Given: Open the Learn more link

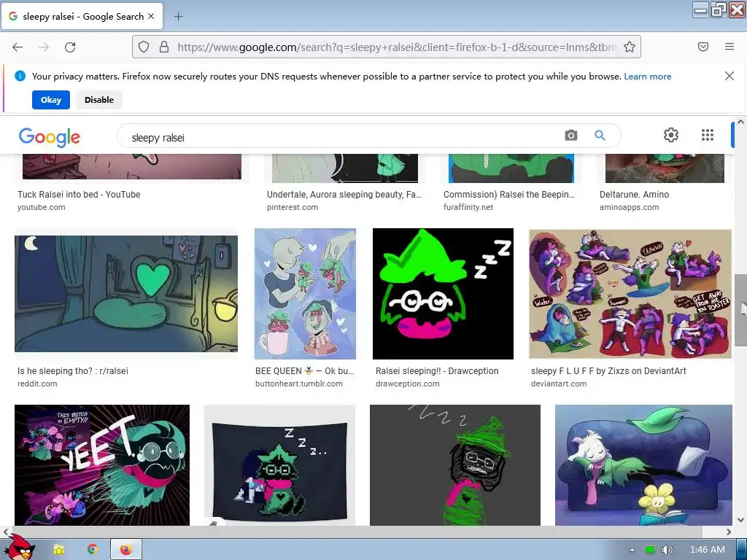Looking at the screenshot, I should coord(648,77).
